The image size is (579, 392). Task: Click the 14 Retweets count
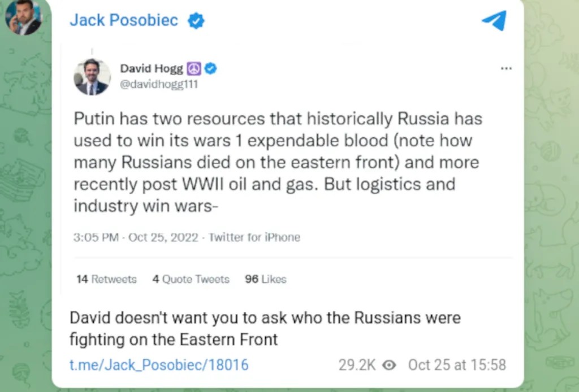[106, 279]
